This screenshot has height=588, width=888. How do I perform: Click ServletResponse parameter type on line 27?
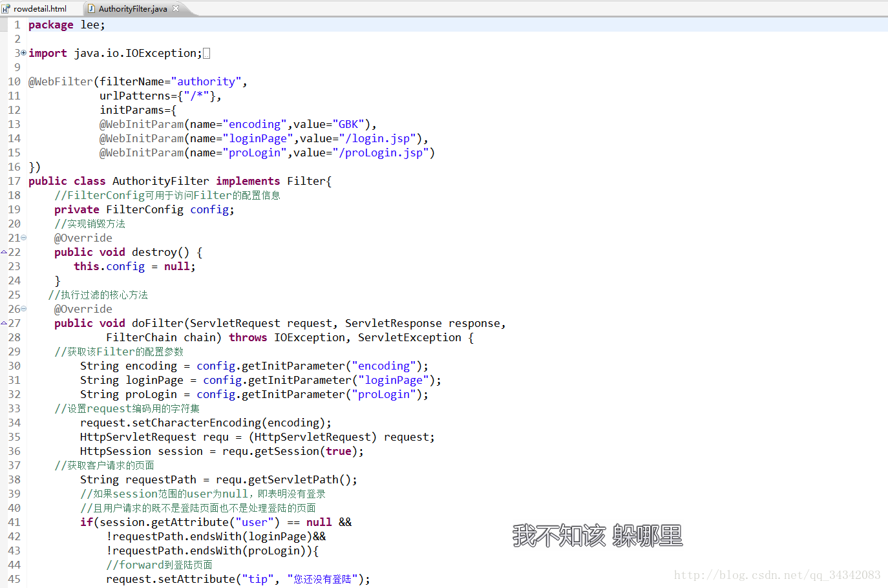click(394, 323)
